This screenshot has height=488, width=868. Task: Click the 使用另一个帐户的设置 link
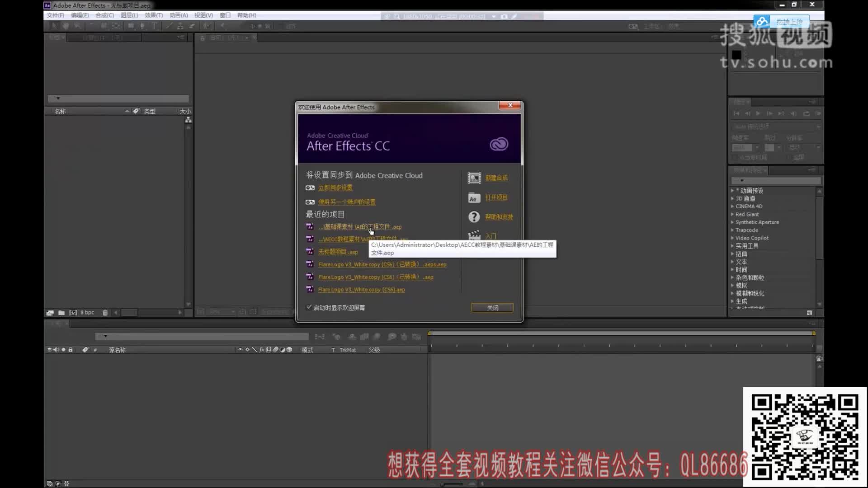click(347, 202)
